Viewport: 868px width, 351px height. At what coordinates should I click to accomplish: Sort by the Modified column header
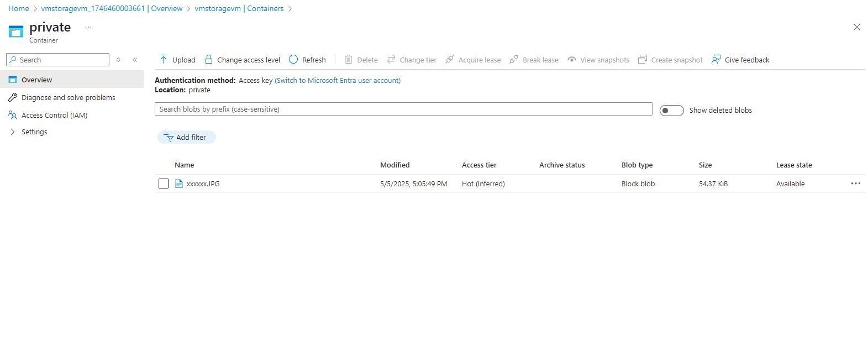[x=394, y=165]
